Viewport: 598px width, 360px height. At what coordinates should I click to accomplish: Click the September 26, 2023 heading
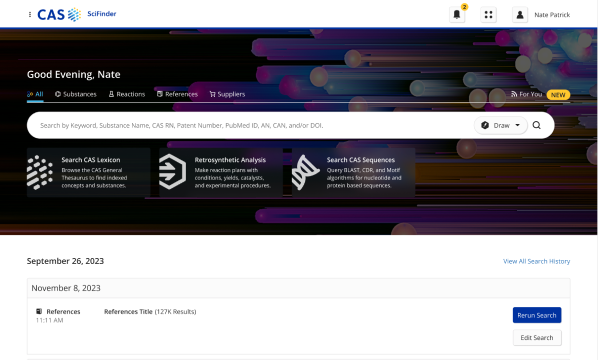click(65, 261)
